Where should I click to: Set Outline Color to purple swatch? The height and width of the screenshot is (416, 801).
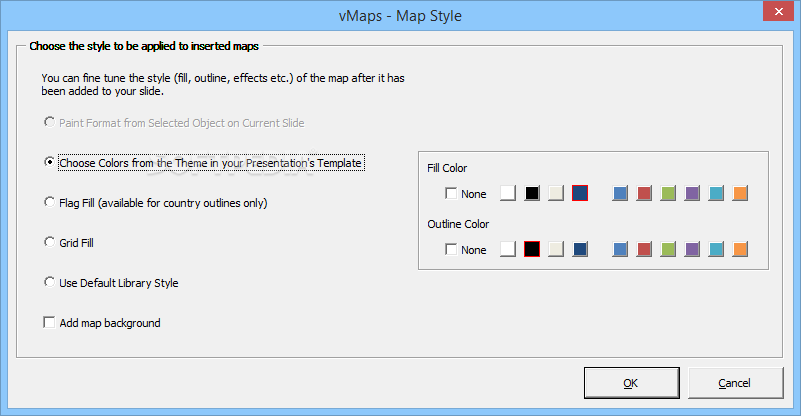tap(692, 249)
